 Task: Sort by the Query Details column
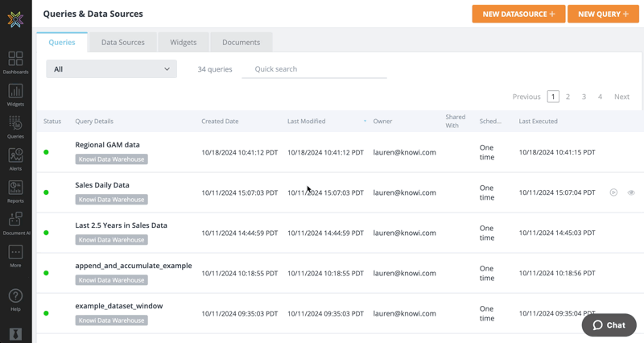click(x=94, y=122)
